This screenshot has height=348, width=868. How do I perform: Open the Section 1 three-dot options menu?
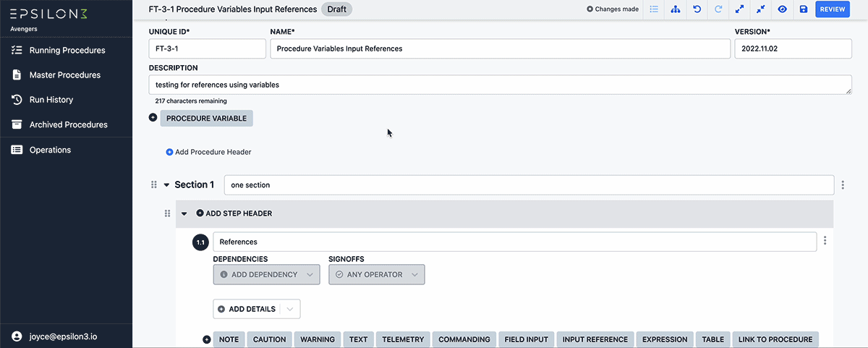(843, 185)
